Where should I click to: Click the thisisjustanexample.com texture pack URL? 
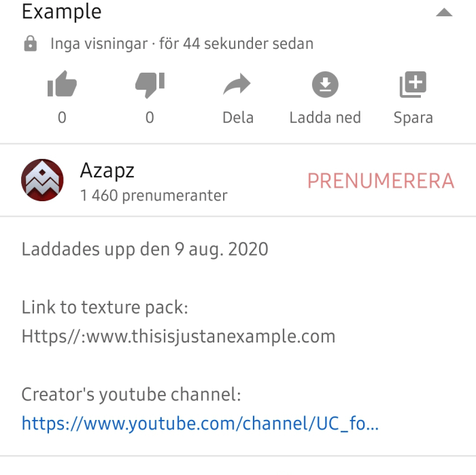coord(178,337)
